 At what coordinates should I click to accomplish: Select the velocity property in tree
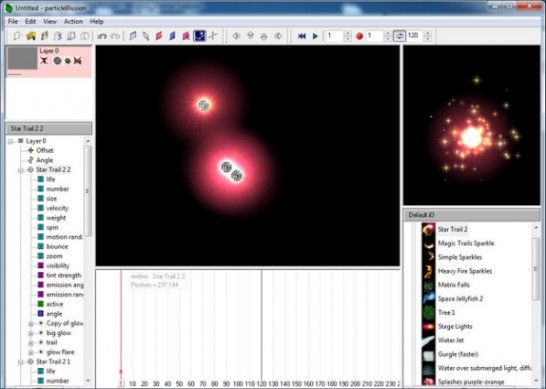(x=57, y=208)
